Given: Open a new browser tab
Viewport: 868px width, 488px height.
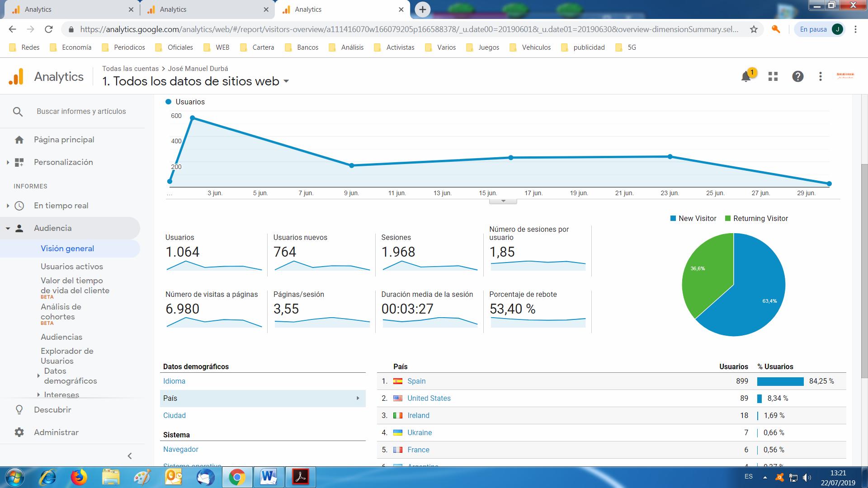Looking at the screenshot, I should click(x=422, y=9).
